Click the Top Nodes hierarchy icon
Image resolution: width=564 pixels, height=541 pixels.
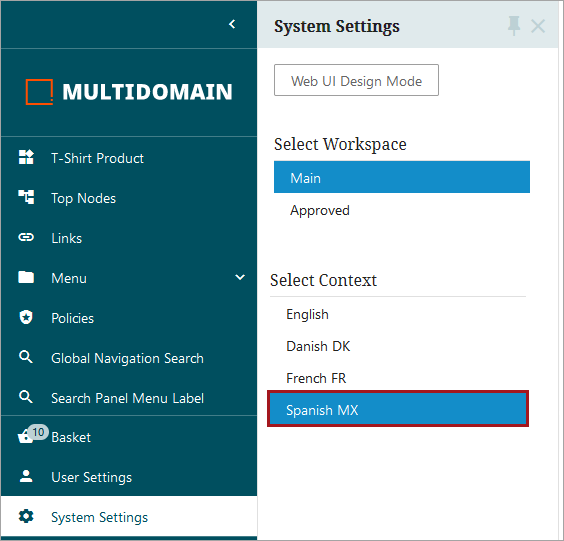click(x=26, y=197)
